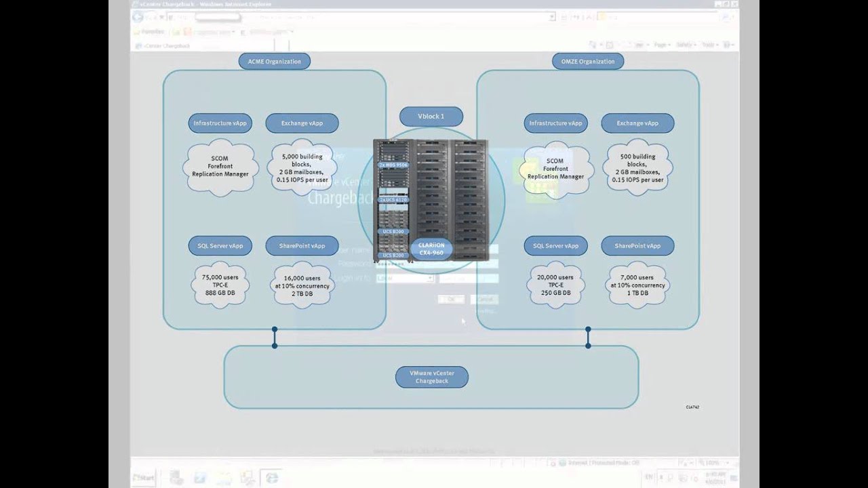The image size is (868, 488).
Task: Click the "7,000 users" cloud
Action: 637,285
